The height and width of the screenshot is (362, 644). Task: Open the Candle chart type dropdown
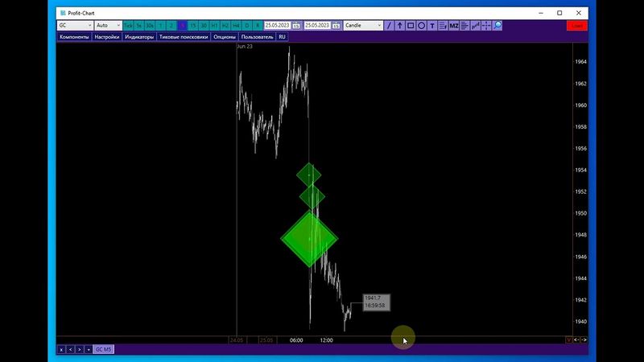(363, 26)
